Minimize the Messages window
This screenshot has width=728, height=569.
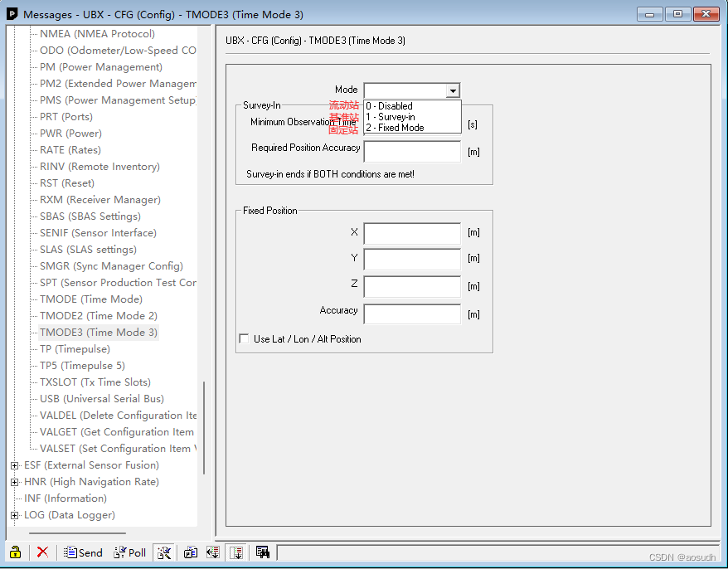coord(649,14)
